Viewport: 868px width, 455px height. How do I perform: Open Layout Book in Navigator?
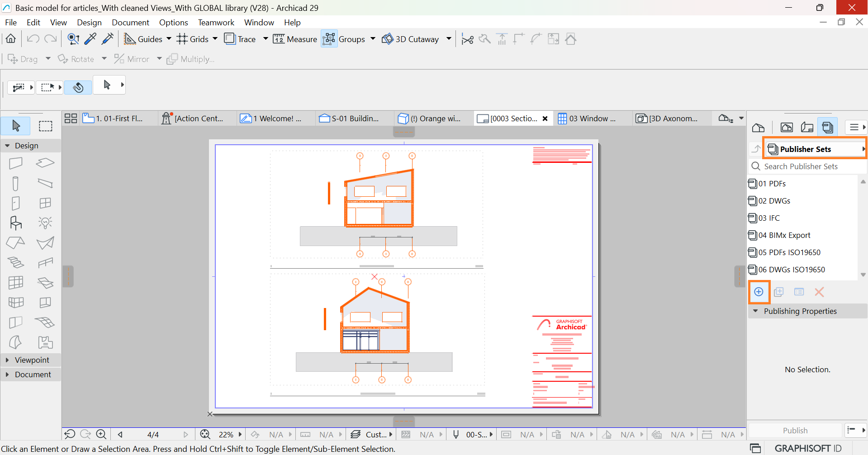pos(807,128)
